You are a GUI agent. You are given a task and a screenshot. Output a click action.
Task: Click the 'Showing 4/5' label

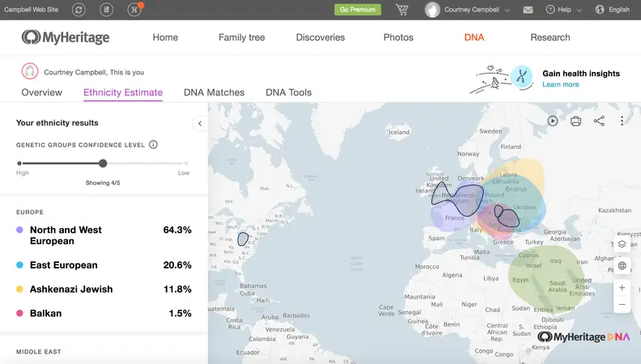tap(103, 183)
